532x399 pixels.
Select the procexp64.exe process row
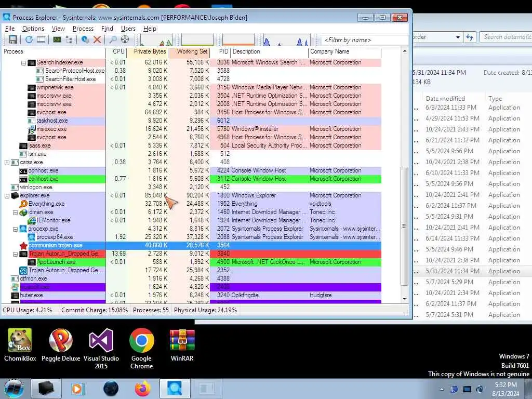pyautogui.click(x=192, y=237)
